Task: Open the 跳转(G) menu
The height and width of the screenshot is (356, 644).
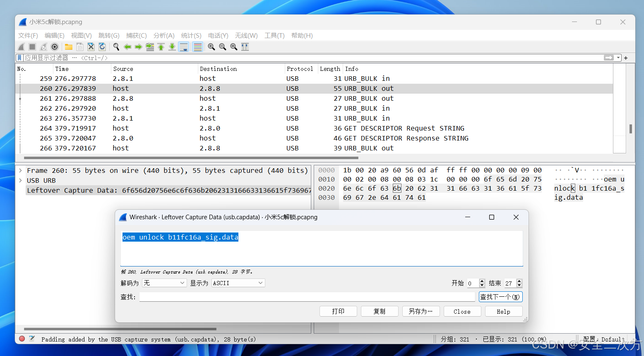Action: pyautogui.click(x=109, y=36)
